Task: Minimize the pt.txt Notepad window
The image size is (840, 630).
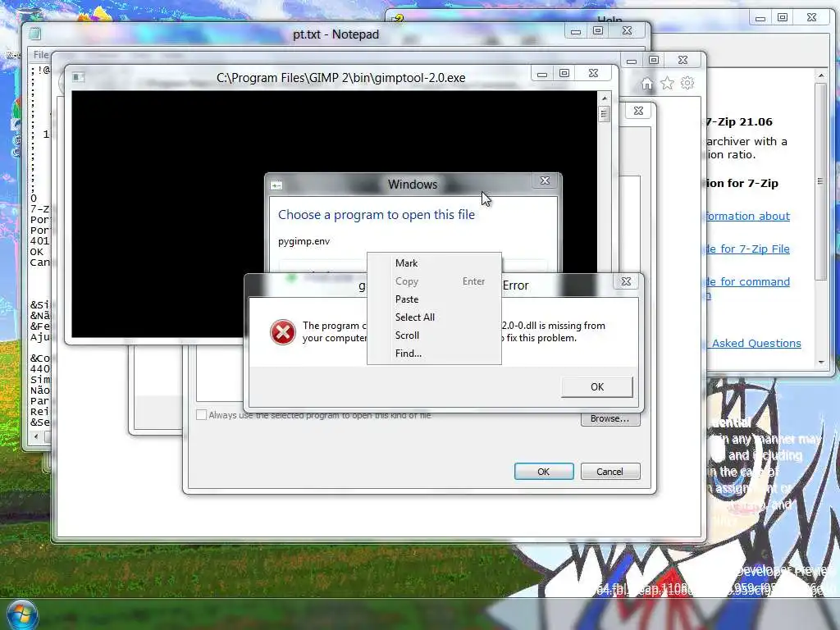Action: pyautogui.click(x=576, y=31)
